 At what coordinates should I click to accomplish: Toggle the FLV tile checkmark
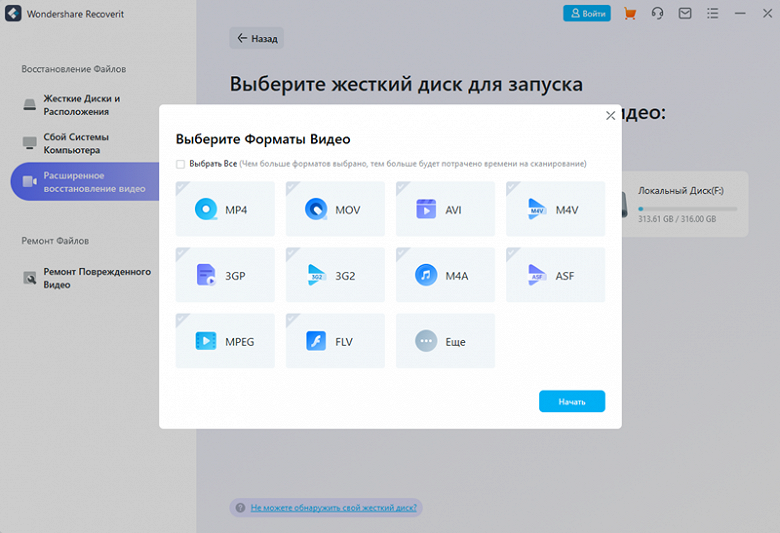click(x=292, y=320)
